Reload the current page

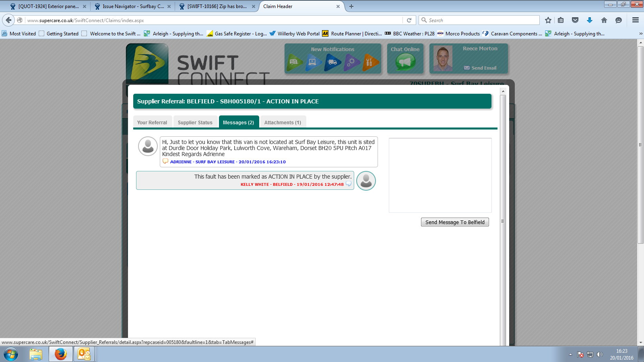(409, 20)
